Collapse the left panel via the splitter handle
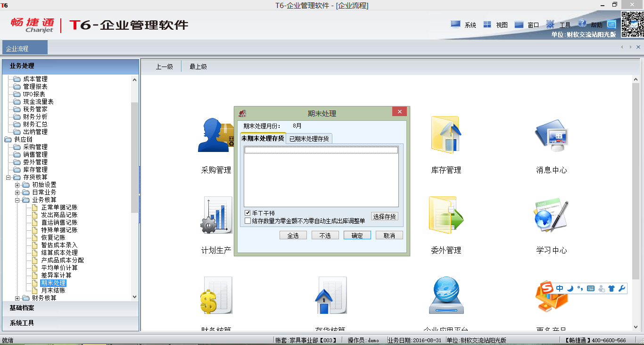 (x=140, y=194)
